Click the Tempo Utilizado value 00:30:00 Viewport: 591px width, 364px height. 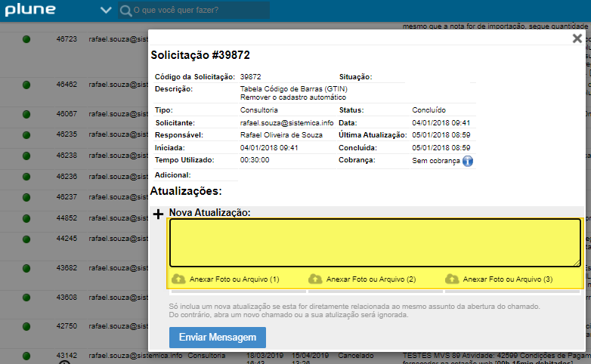pos(255,160)
